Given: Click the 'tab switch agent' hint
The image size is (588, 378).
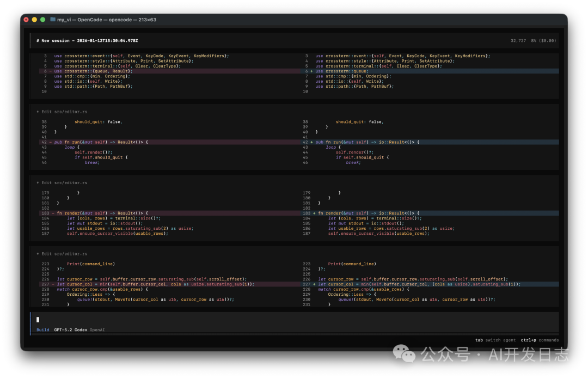Looking at the screenshot, I should [x=495, y=340].
